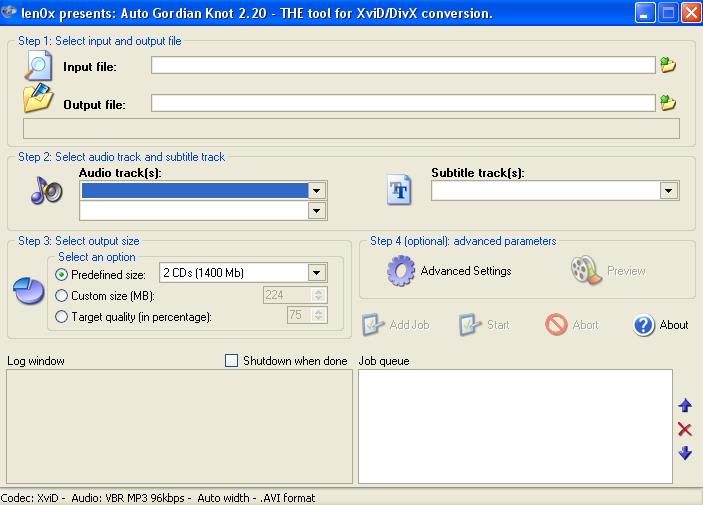Click the audio track music note icon
The width and height of the screenshot is (703, 505).
coord(47,191)
